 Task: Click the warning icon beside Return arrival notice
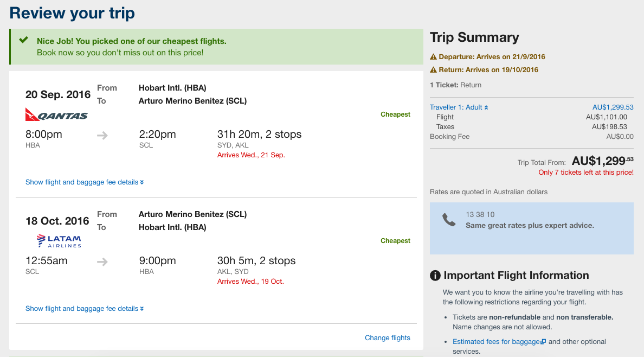coord(433,70)
